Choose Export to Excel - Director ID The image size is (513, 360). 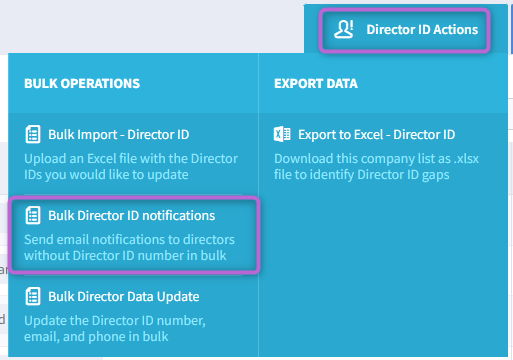click(376, 135)
